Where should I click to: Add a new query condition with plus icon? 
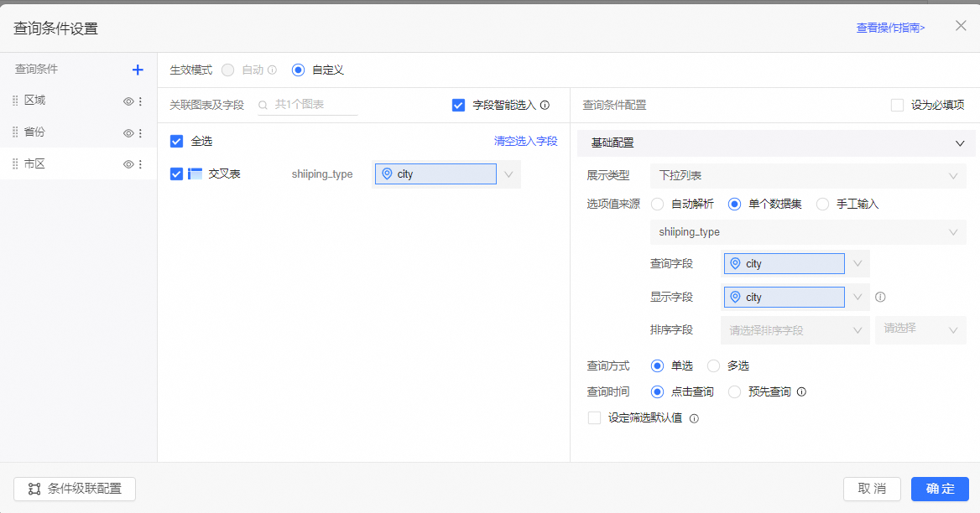point(138,70)
